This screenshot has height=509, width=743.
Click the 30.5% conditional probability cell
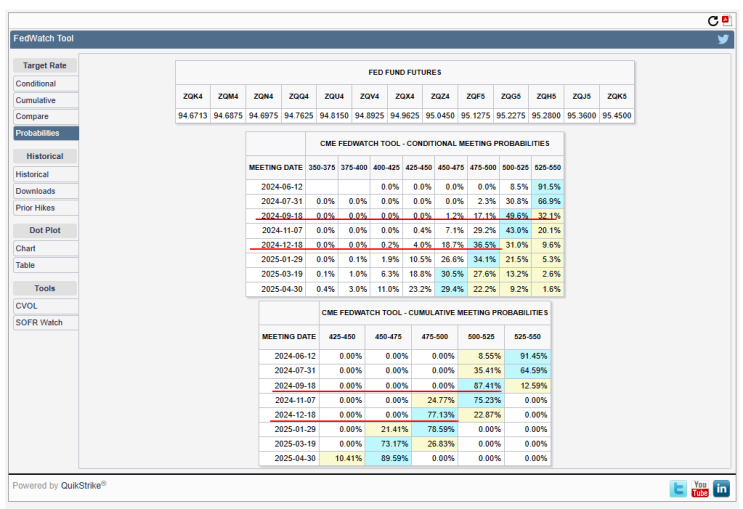[x=451, y=274]
